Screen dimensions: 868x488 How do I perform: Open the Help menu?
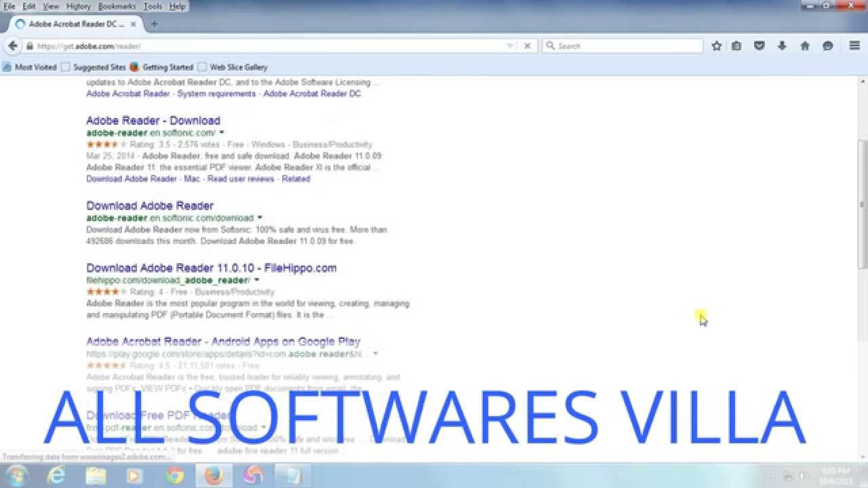pyautogui.click(x=177, y=6)
